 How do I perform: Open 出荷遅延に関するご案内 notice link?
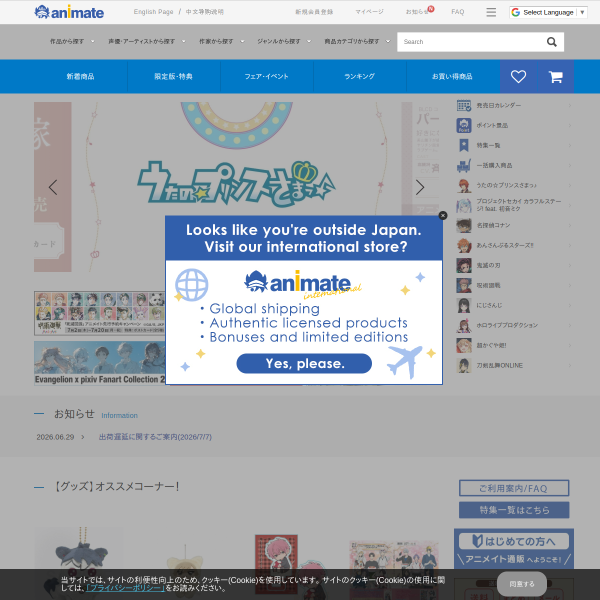[x=155, y=437]
